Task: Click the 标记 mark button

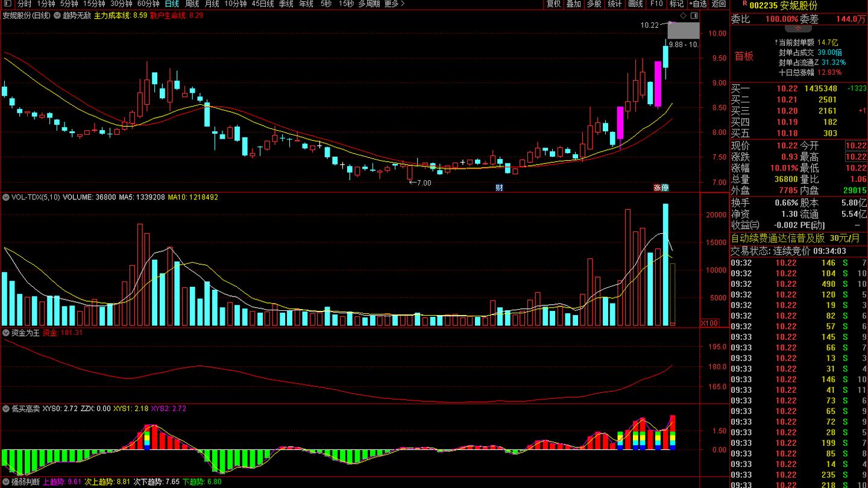Action: [676, 4]
